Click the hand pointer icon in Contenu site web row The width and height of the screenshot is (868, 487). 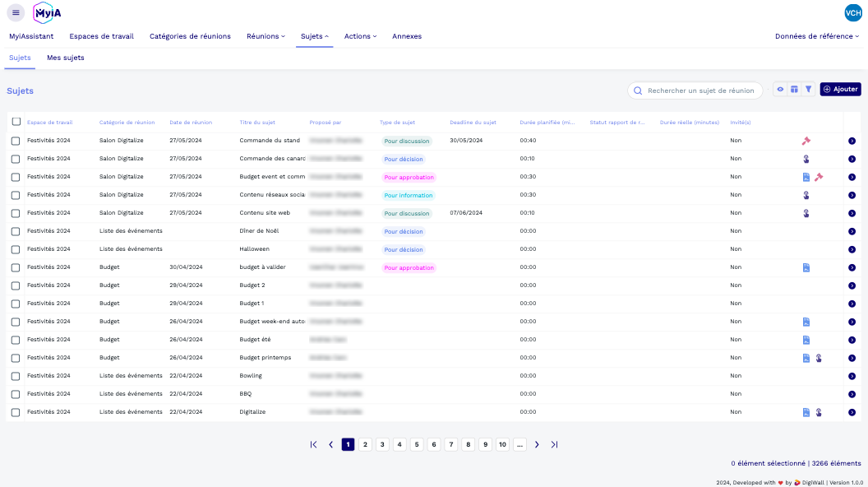806,213
